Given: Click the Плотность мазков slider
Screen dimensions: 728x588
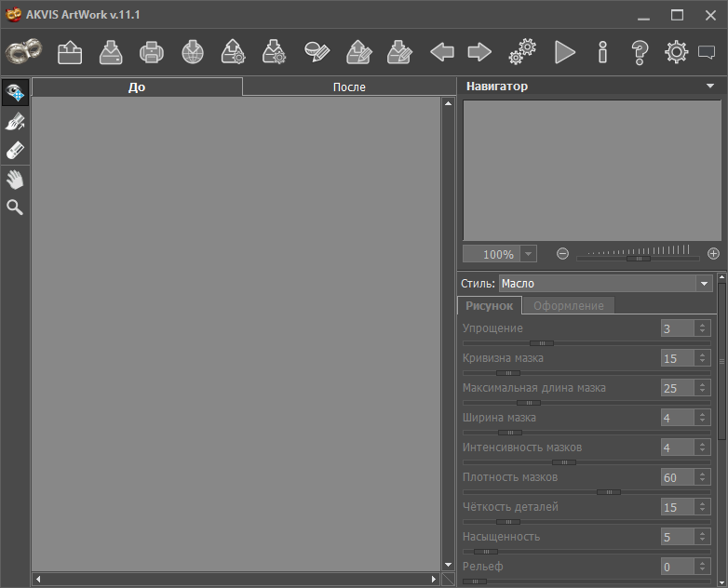Looking at the screenshot, I should coord(586,492).
